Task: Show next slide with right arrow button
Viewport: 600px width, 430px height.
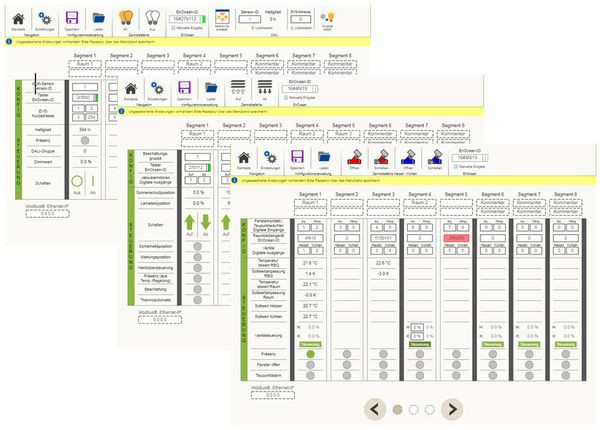Action: tap(452, 408)
